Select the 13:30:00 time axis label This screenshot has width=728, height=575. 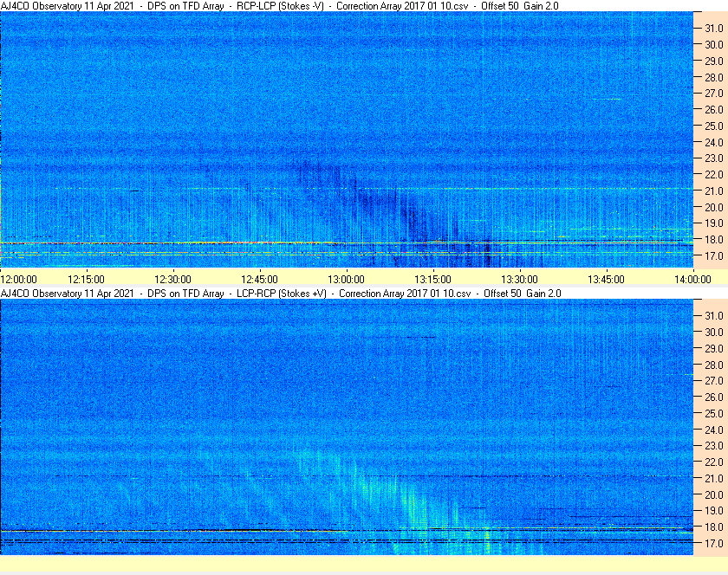(519, 280)
